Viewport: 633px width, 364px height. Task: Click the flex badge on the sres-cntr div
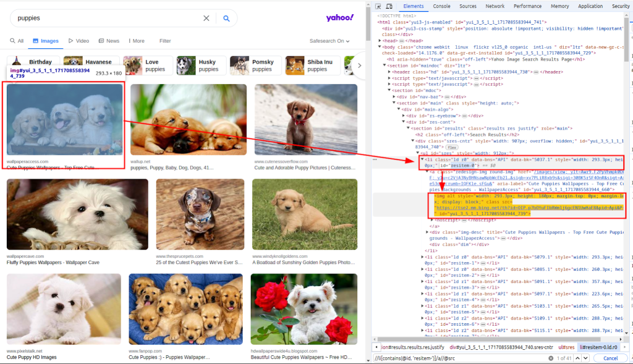tap(452, 147)
